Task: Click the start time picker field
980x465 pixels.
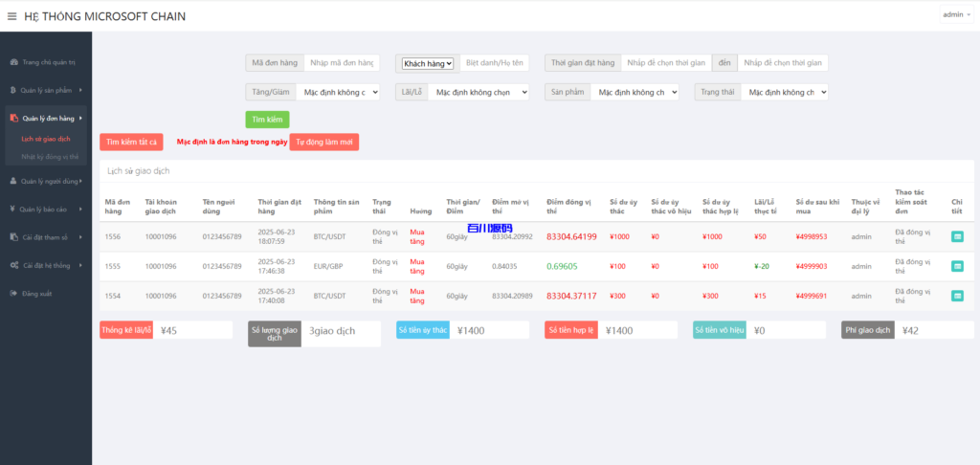Action: click(x=666, y=63)
